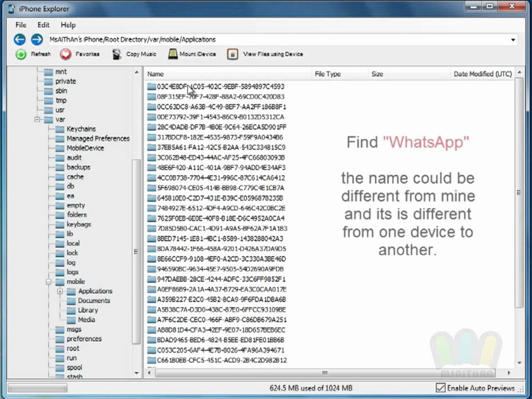
Task: Click the blue Back arrow button
Action: tap(20, 39)
